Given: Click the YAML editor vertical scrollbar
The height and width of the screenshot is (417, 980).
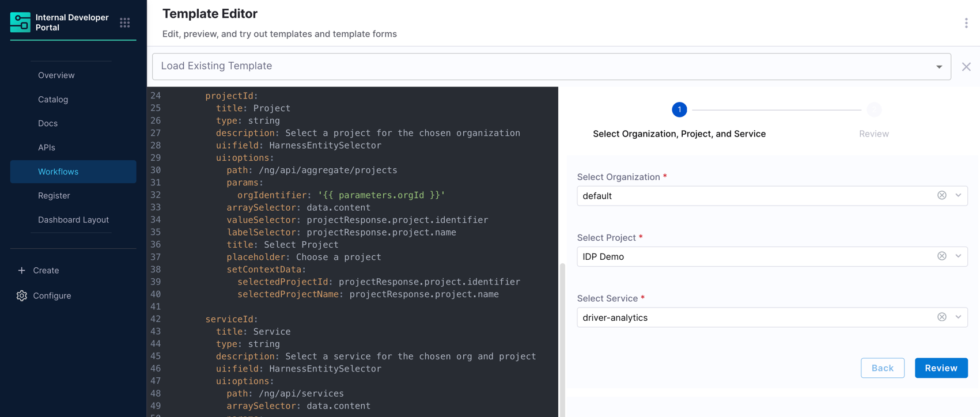Looking at the screenshot, I should (562, 340).
